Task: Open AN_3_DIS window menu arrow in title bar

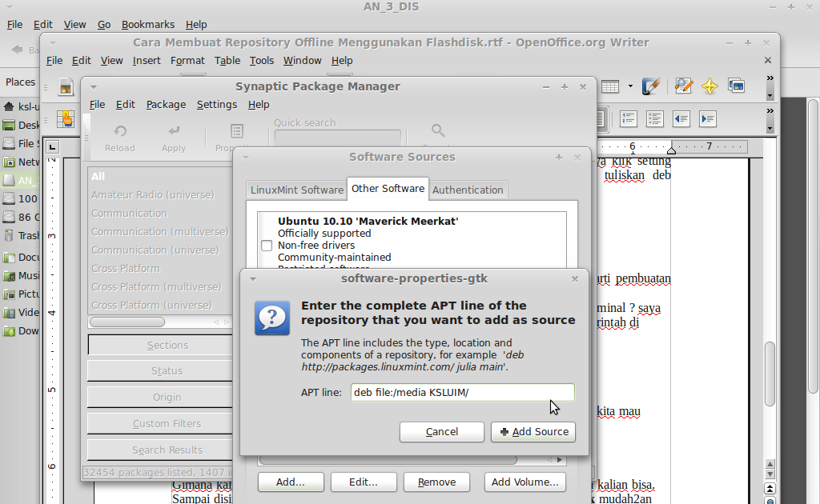Action: tap(10, 7)
